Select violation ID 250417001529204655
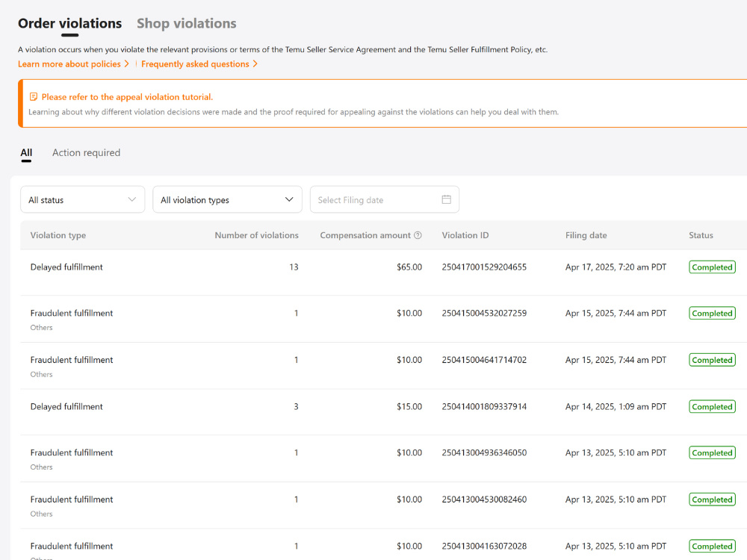This screenshot has width=747, height=560. tap(484, 267)
